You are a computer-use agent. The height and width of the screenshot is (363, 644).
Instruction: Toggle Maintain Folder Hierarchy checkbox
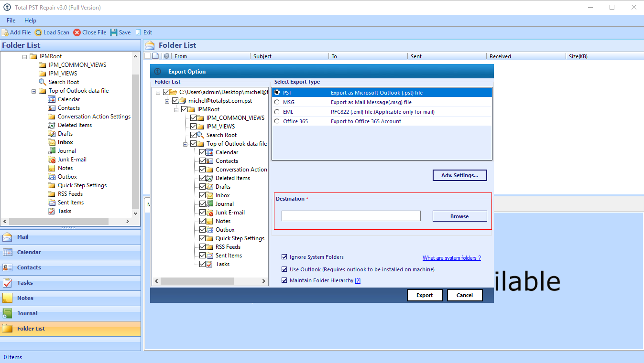click(285, 280)
